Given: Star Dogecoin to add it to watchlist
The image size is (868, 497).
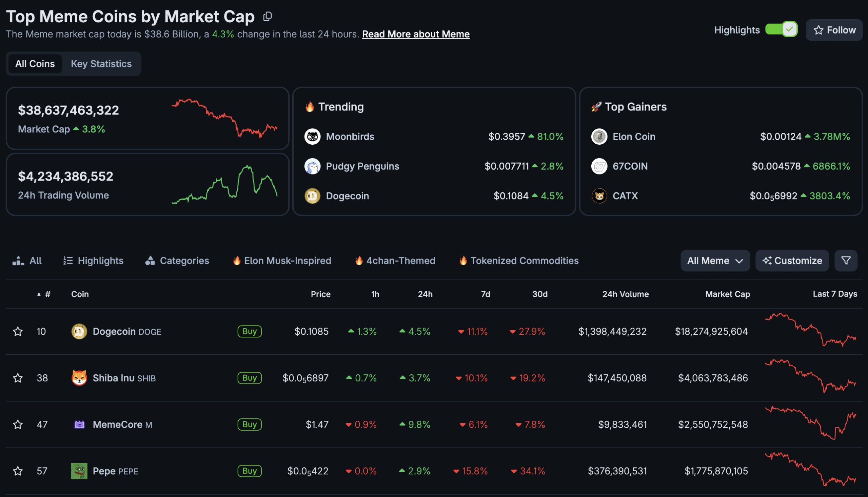Looking at the screenshot, I should click(17, 331).
